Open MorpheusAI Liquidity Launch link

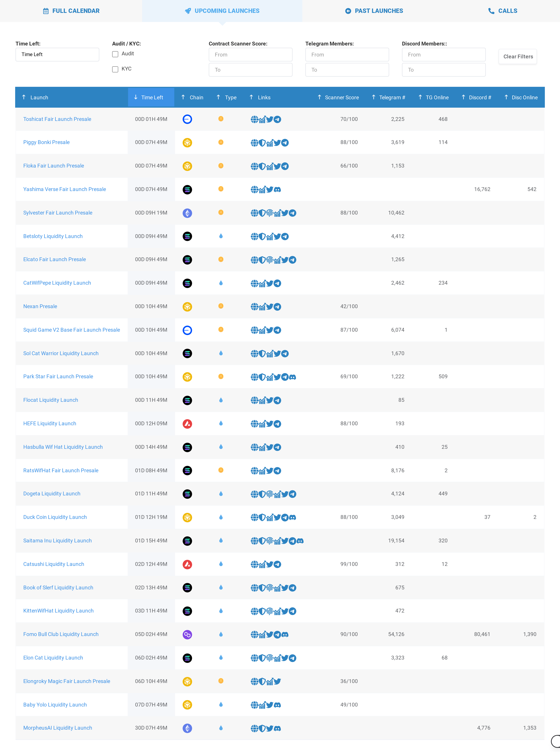tap(58, 728)
